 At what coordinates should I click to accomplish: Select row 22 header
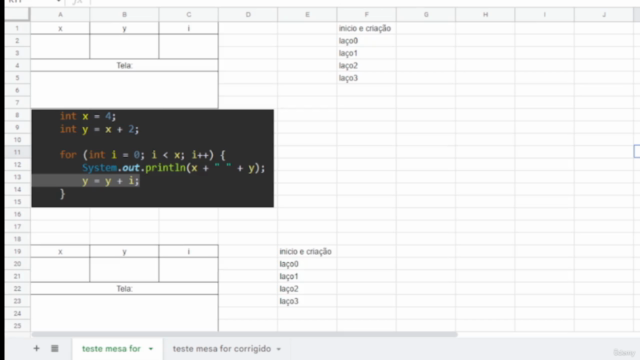[17, 289]
